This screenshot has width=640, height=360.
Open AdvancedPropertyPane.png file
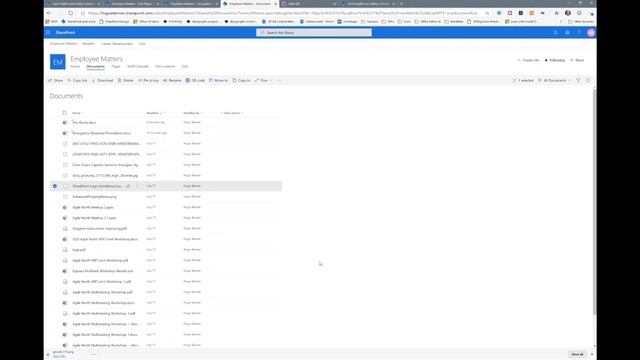(94, 197)
